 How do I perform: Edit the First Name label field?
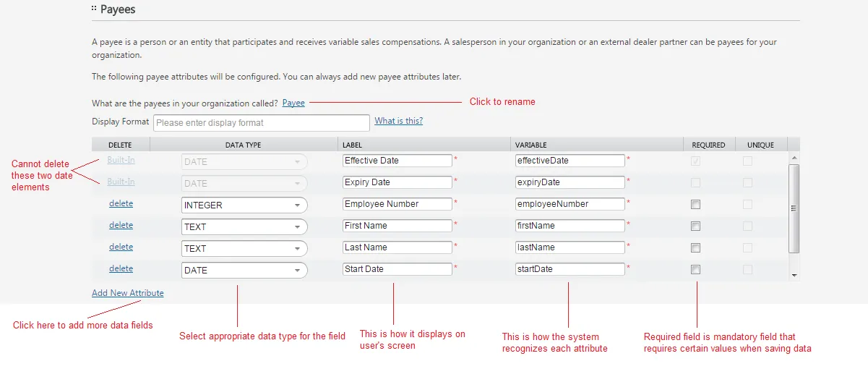pos(398,226)
